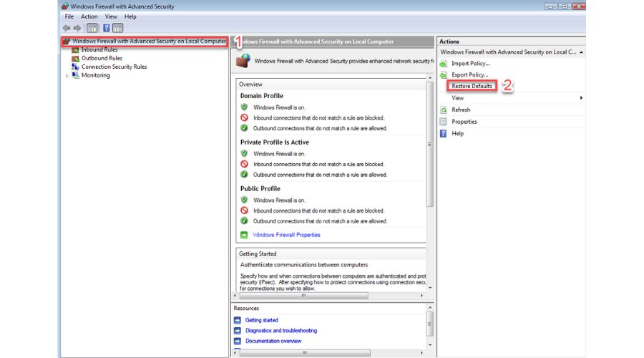Click the arrow icon next to Documentation overview
This screenshot has height=358, width=644.
[238, 341]
